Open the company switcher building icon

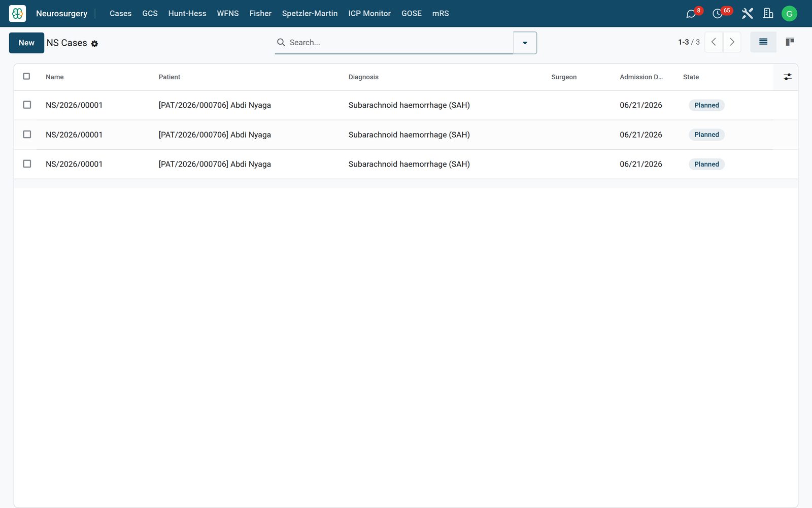click(x=768, y=13)
